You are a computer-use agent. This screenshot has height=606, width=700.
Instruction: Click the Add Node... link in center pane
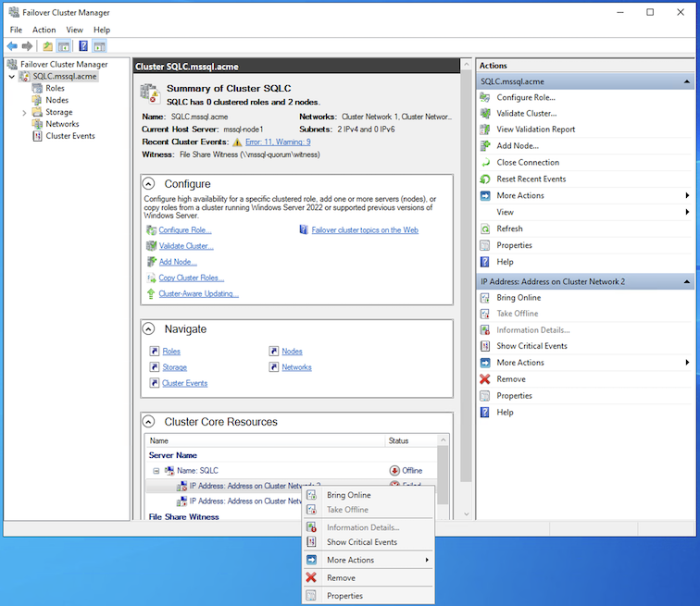[178, 262]
